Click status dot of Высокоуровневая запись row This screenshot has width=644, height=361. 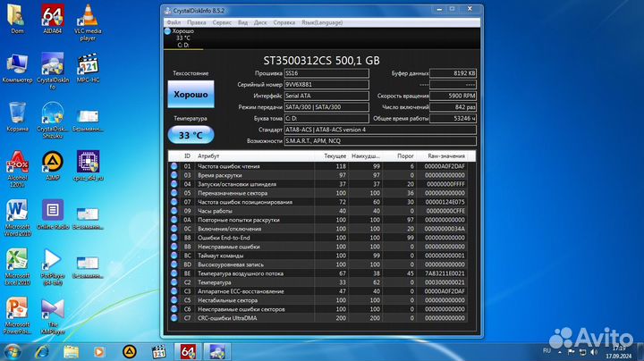pyautogui.click(x=174, y=264)
